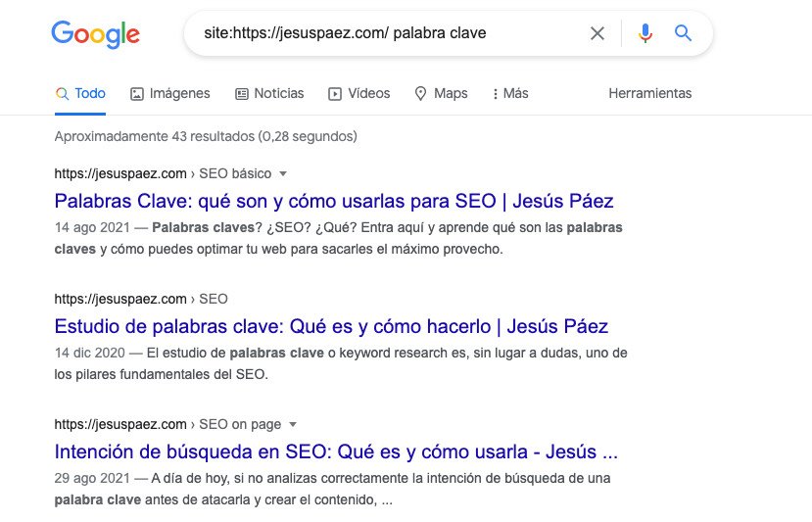Expand the dropdown arrow next to SEO básico
812x522 pixels.
(x=283, y=174)
